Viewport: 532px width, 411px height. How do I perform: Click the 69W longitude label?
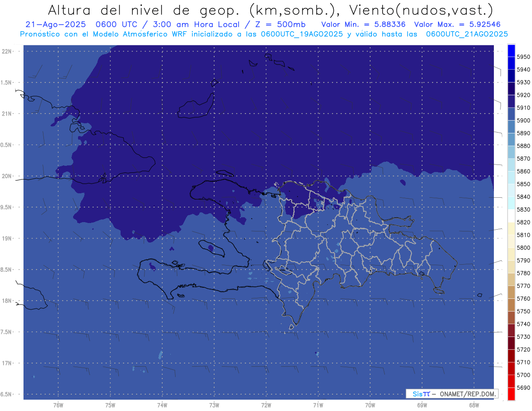coord(422,405)
